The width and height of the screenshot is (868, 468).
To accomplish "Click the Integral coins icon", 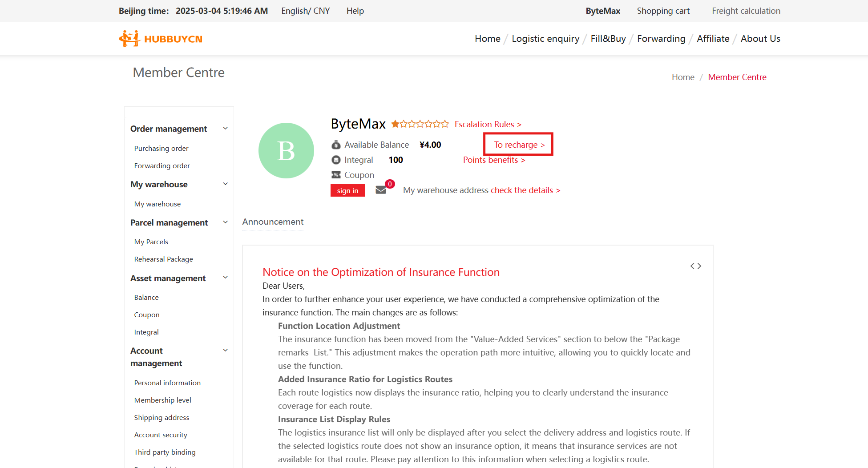I will pyautogui.click(x=336, y=160).
